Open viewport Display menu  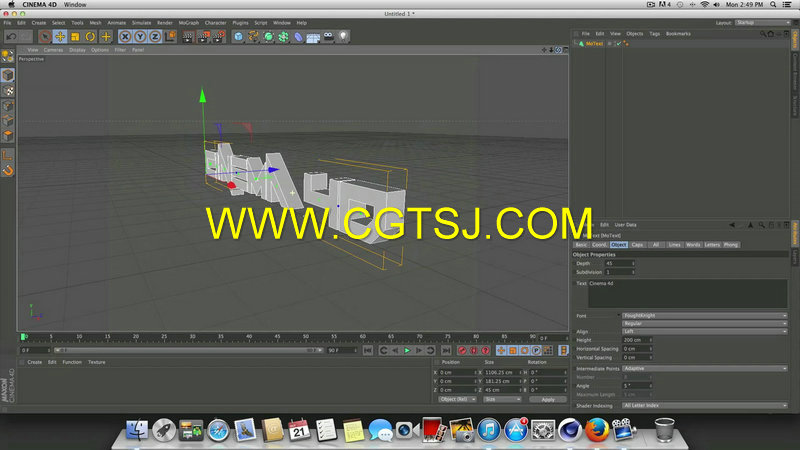tap(77, 50)
